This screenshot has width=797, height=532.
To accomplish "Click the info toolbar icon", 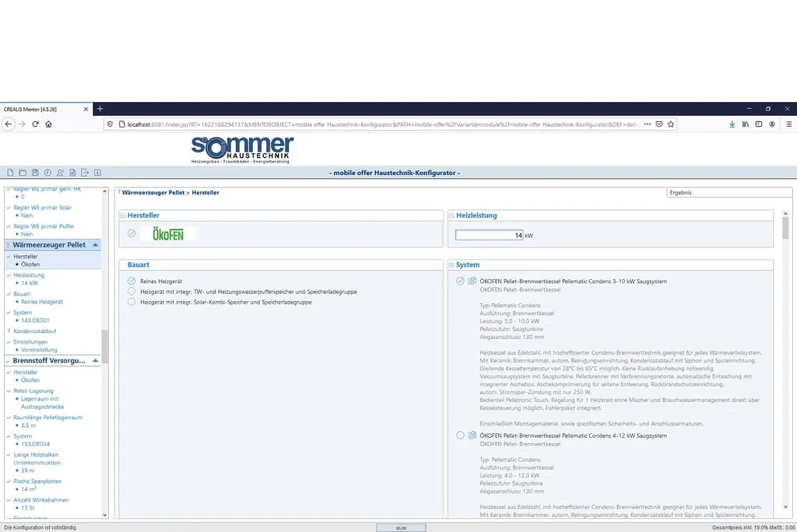I will tap(97, 173).
